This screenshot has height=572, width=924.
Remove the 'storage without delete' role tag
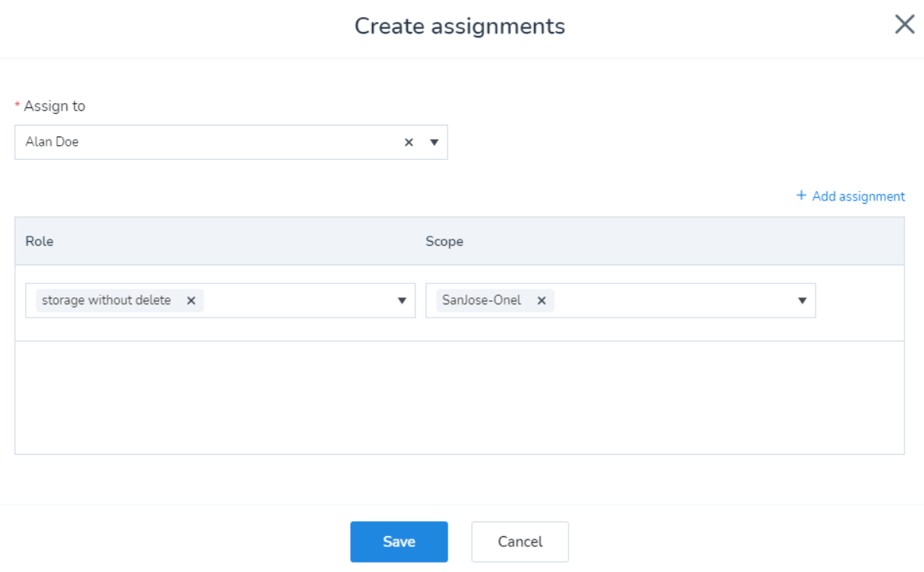(x=191, y=300)
